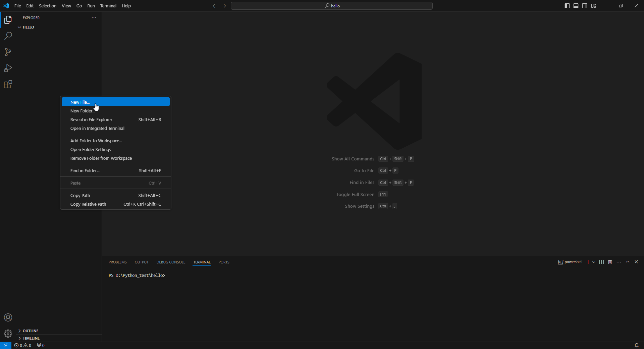
Task: Open the Extensions view icon
Action: tap(8, 84)
